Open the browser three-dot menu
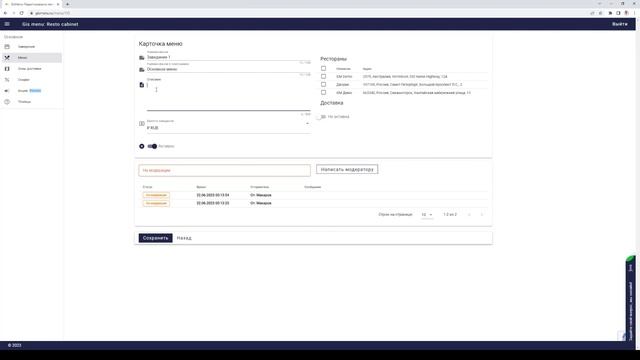This screenshot has height=360, width=640. coord(635,13)
